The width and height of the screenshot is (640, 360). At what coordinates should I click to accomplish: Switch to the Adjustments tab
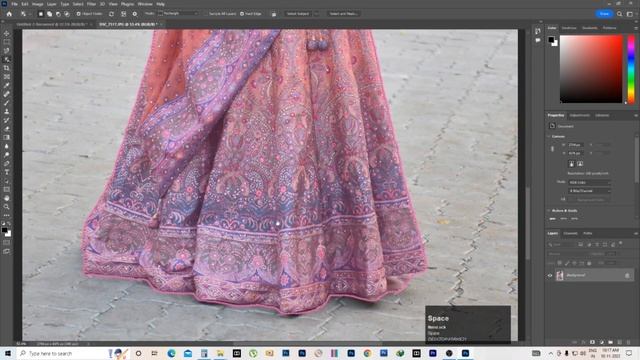(580, 116)
